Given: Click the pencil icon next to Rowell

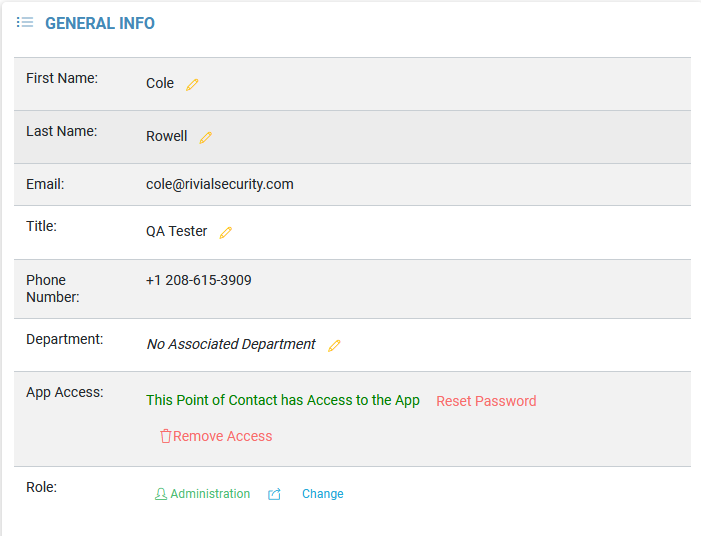Looking at the screenshot, I should [205, 137].
